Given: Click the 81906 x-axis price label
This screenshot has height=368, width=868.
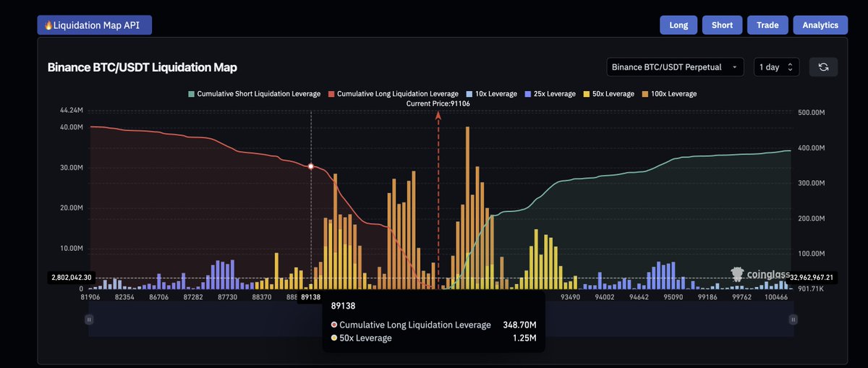Looking at the screenshot, I should (x=90, y=297).
